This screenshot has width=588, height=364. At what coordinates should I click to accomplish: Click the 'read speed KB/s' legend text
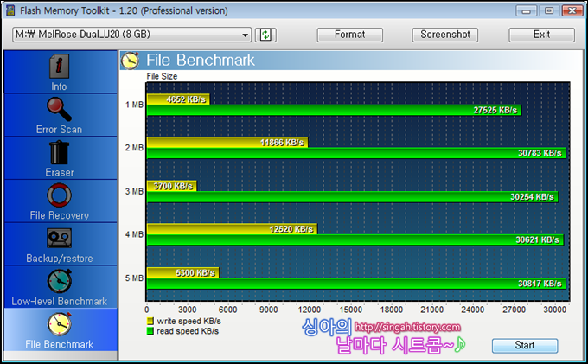pyautogui.click(x=188, y=331)
